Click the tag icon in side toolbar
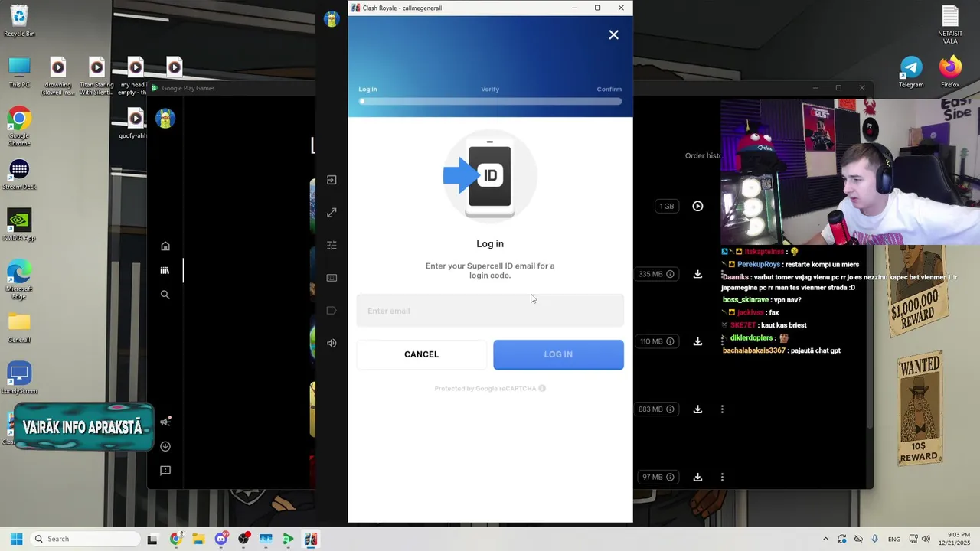Screen dimensions: 980x551 click(x=332, y=310)
